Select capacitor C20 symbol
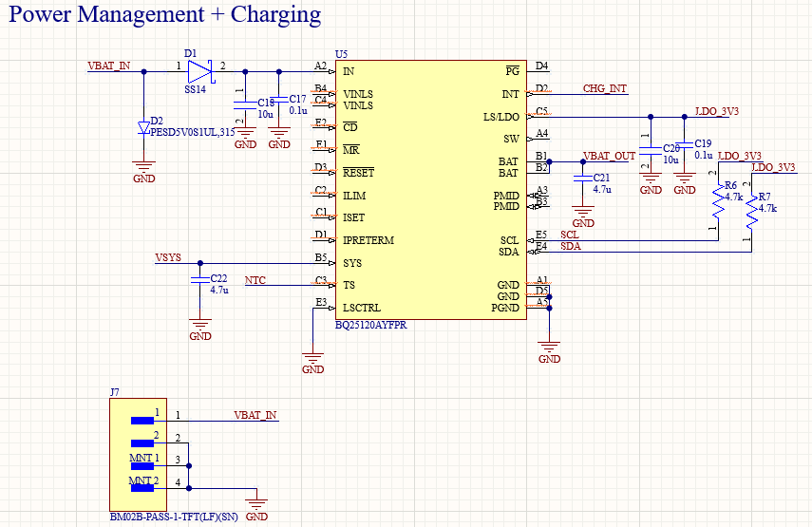 [x=651, y=151]
